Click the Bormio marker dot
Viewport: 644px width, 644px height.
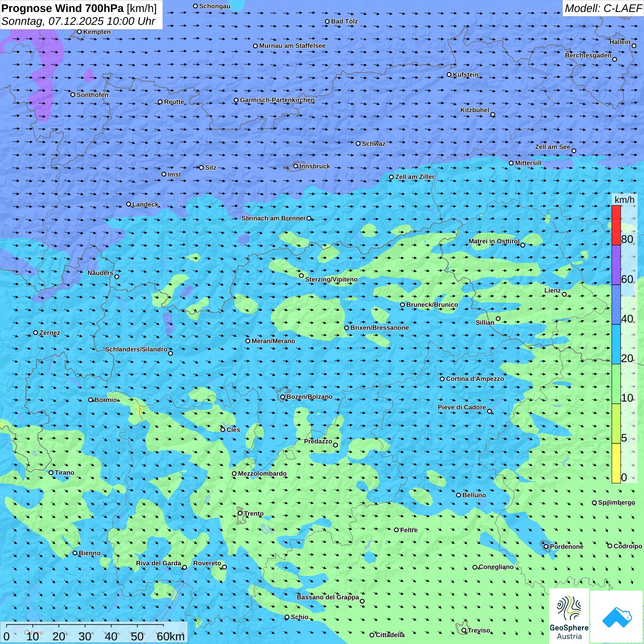tap(91, 400)
